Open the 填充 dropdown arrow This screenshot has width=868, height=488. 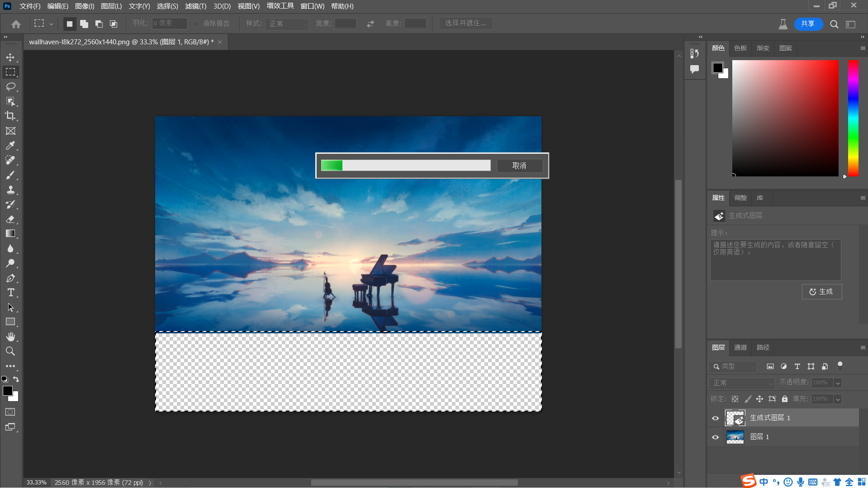(x=838, y=399)
